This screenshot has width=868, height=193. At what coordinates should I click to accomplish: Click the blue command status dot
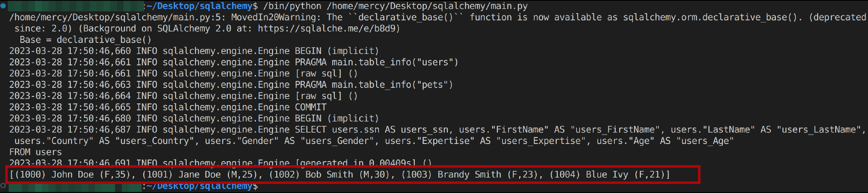[x=3, y=6]
